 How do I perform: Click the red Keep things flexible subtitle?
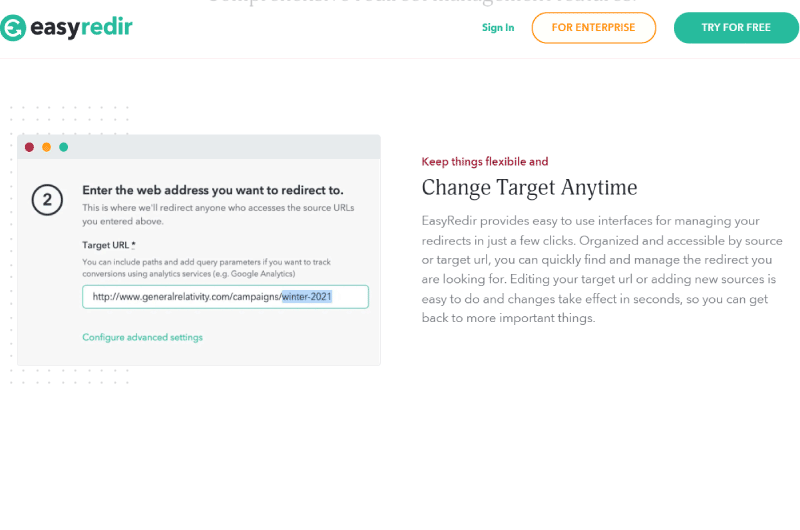(485, 162)
